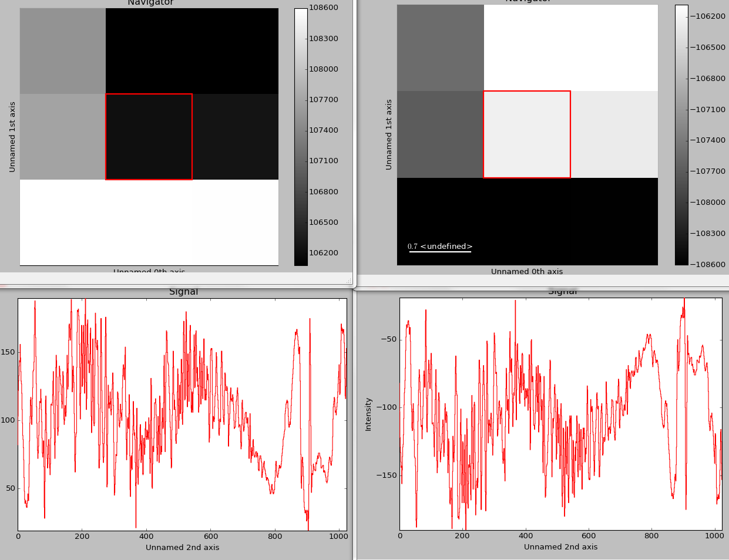Grab the resize grip of the left navigator window
Image resolution: width=729 pixels, height=560 pixels.
tap(349, 281)
